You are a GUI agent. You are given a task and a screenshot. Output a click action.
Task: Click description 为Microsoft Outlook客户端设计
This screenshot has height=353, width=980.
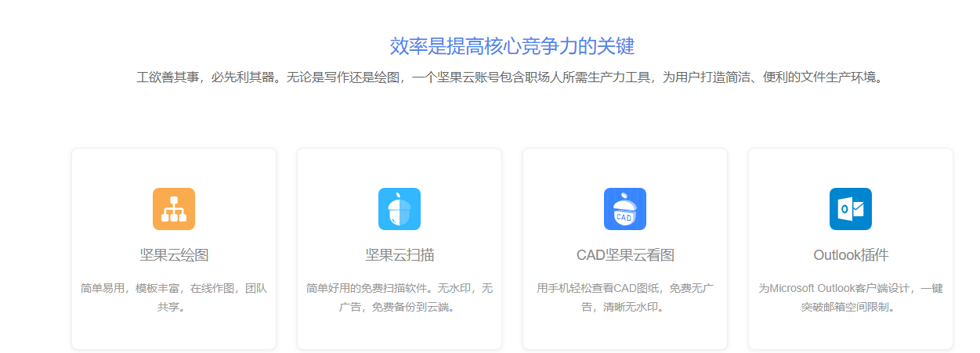click(851, 297)
